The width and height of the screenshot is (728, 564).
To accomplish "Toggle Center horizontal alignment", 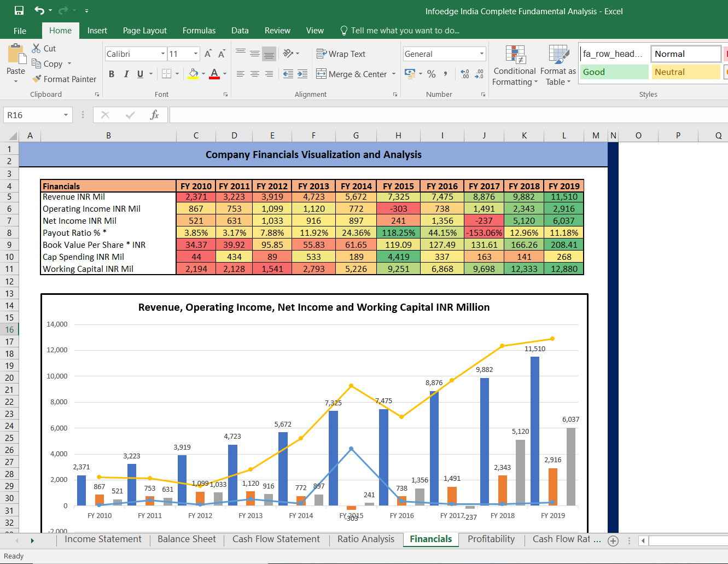I will point(255,74).
